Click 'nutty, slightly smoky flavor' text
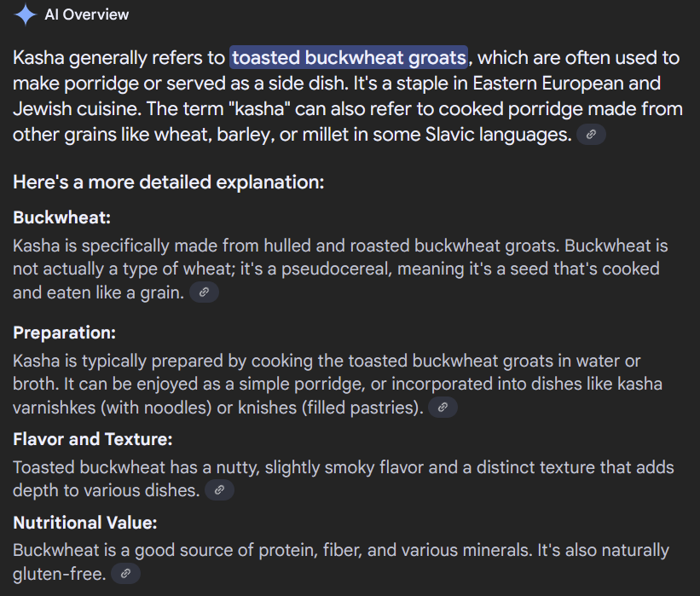This screenshot has height=596, width=700. [320, 467]
